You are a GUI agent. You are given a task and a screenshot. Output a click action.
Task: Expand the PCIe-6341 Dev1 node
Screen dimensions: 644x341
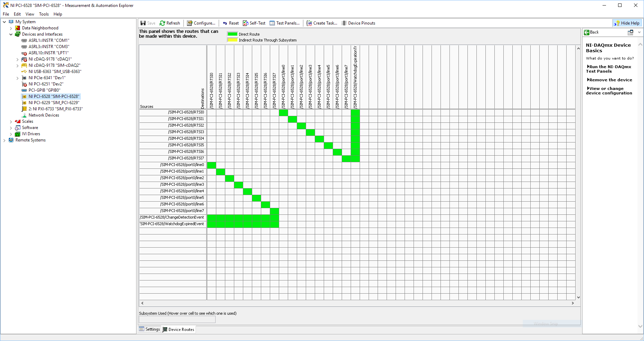point(18,78)
